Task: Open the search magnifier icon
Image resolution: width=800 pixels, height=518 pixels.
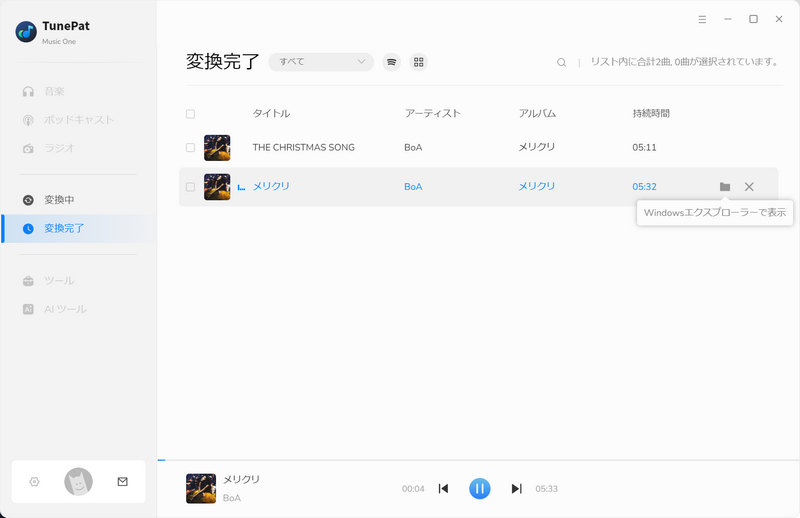Action: pos(561,62)
